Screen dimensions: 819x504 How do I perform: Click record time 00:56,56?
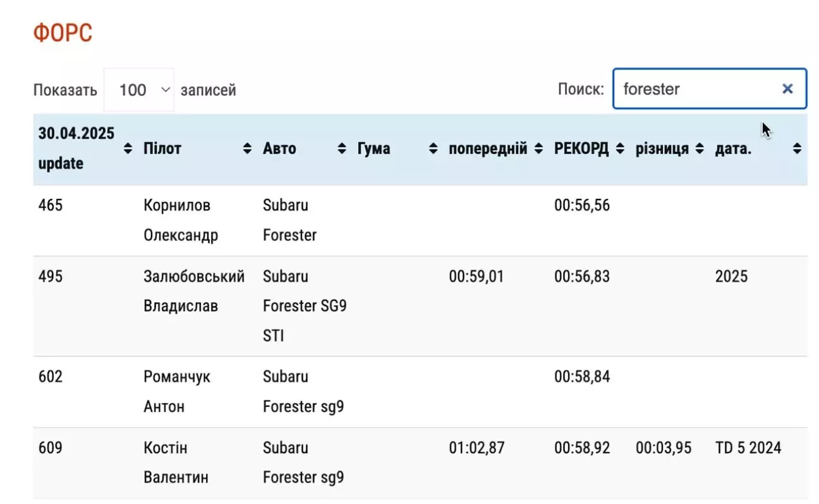582,205
